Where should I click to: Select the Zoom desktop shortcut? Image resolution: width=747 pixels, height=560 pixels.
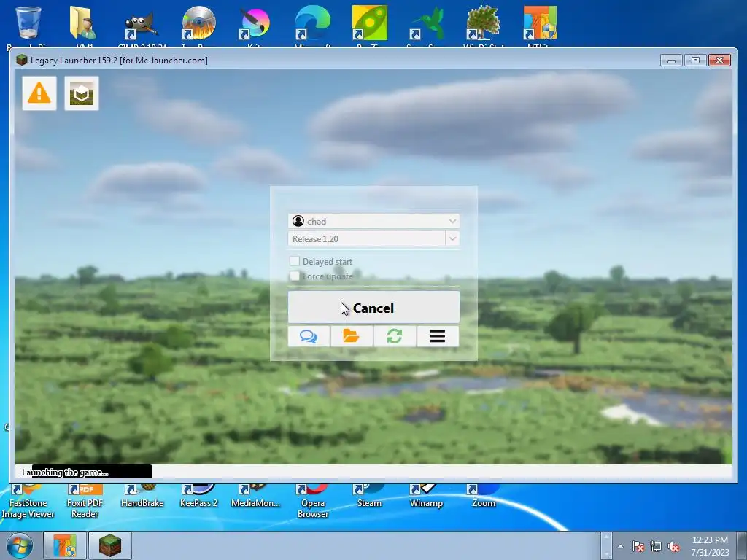pos(483,497)
